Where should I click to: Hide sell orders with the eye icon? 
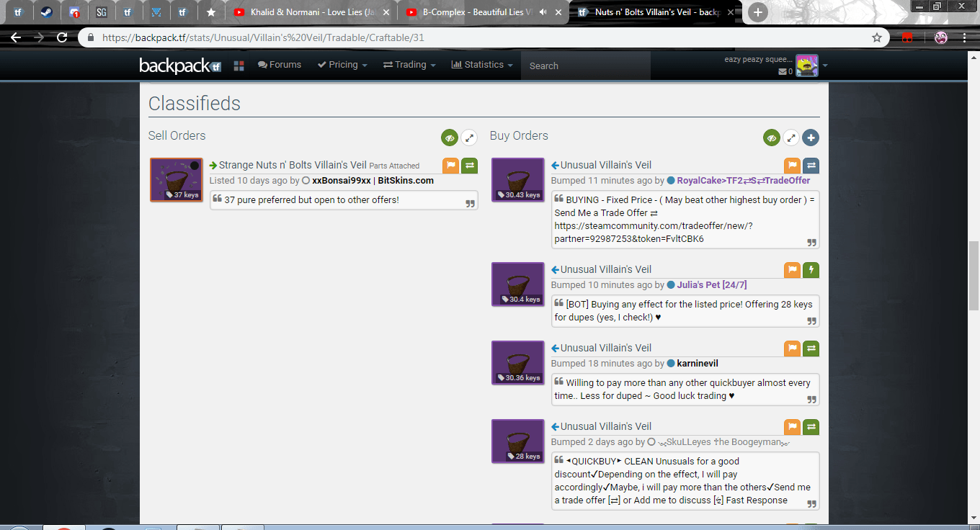[450, 138]
